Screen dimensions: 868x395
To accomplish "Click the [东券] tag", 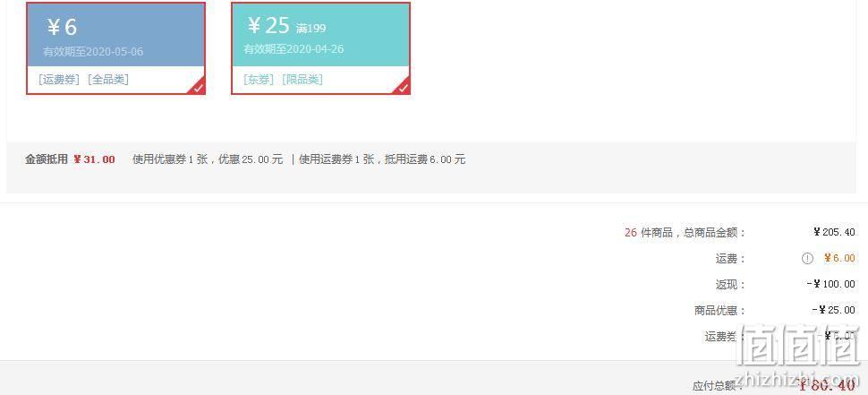I will click(x=259, y=79).
